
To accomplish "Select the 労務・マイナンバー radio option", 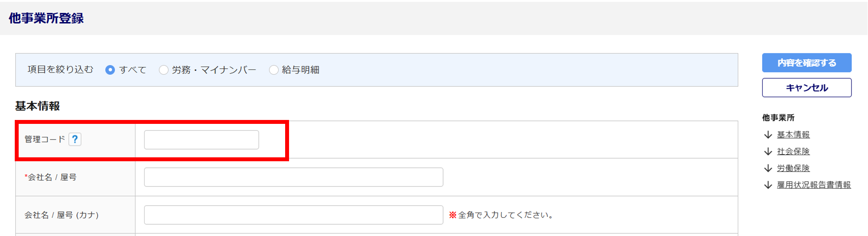I will [x=164, y=70].
